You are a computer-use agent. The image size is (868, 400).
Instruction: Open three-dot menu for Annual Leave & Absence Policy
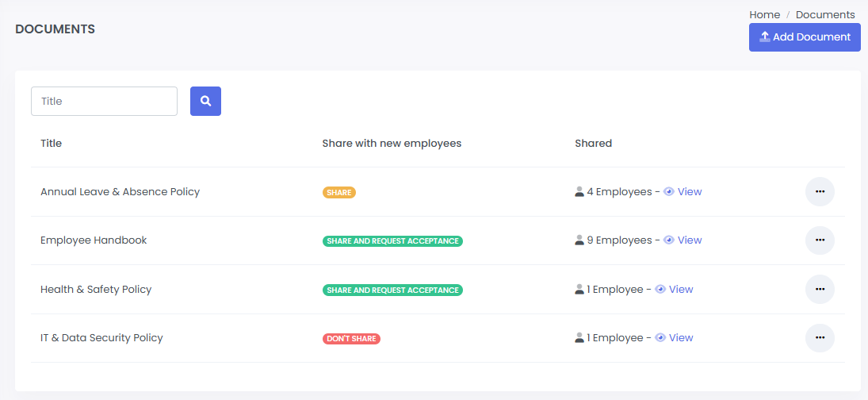[820, 191]
